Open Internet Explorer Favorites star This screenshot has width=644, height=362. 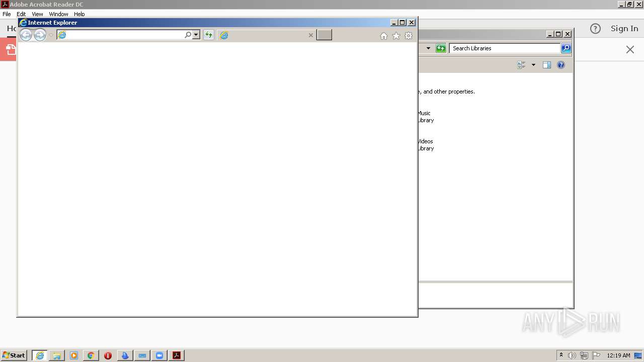click(396, 36)
